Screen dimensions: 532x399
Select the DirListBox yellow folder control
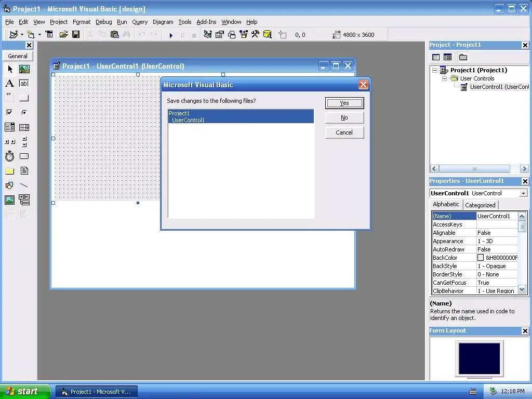10,171
